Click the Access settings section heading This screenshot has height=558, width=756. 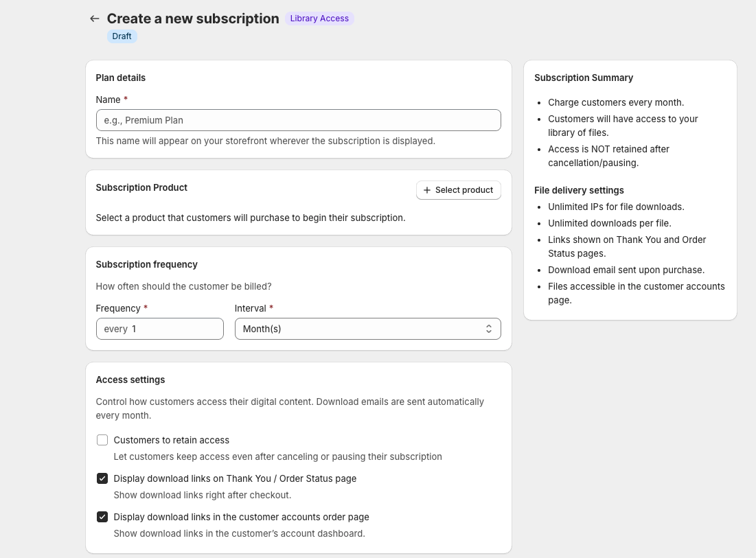point(130,380)
